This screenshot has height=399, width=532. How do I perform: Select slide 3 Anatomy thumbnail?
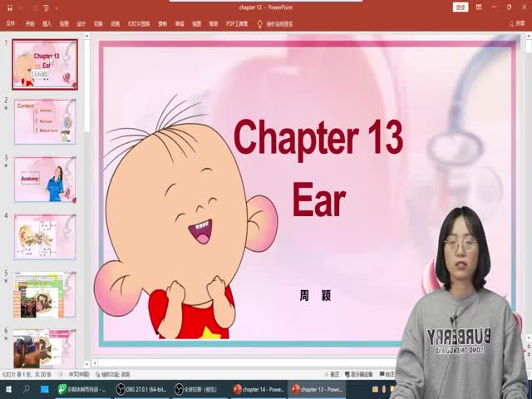point(45,180)
